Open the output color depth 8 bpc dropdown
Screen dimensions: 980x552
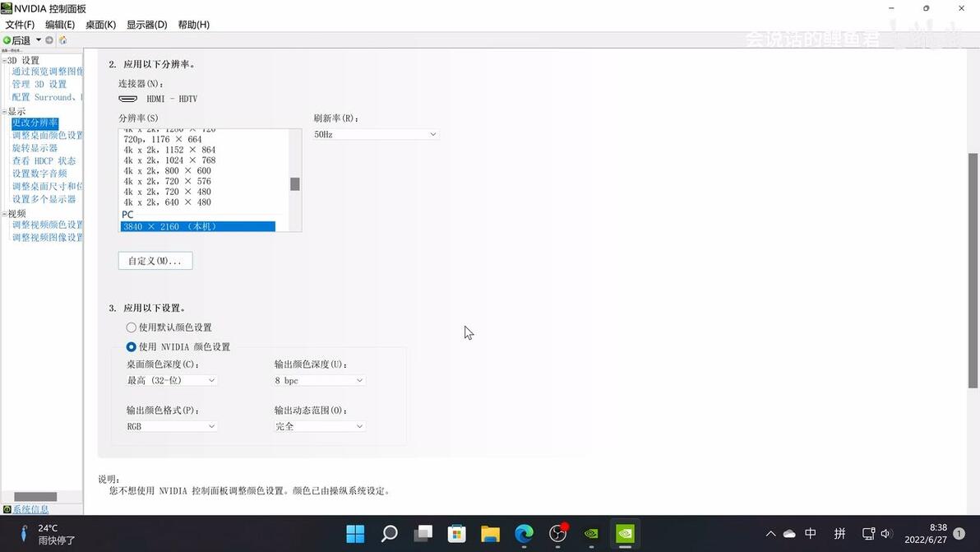click(319, 380)
